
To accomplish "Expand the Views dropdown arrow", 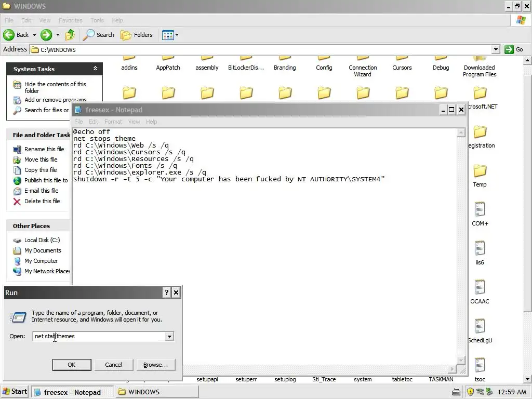I will 177,35.
